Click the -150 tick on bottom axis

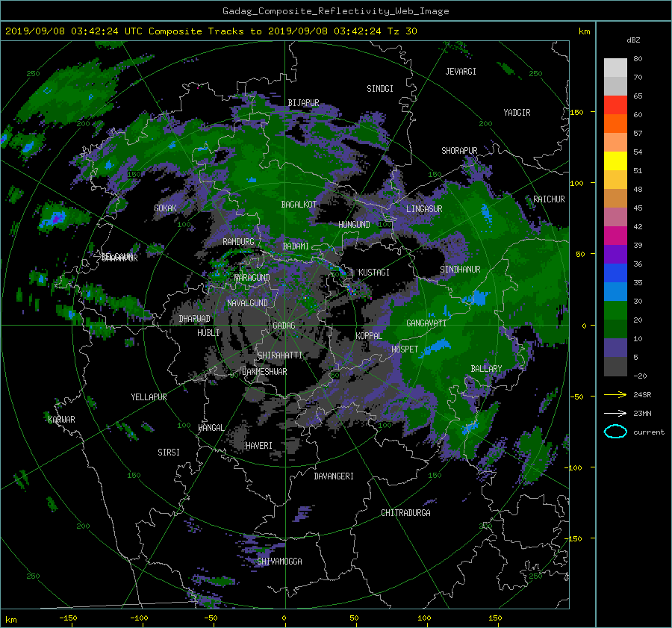[x=68, y=618]
